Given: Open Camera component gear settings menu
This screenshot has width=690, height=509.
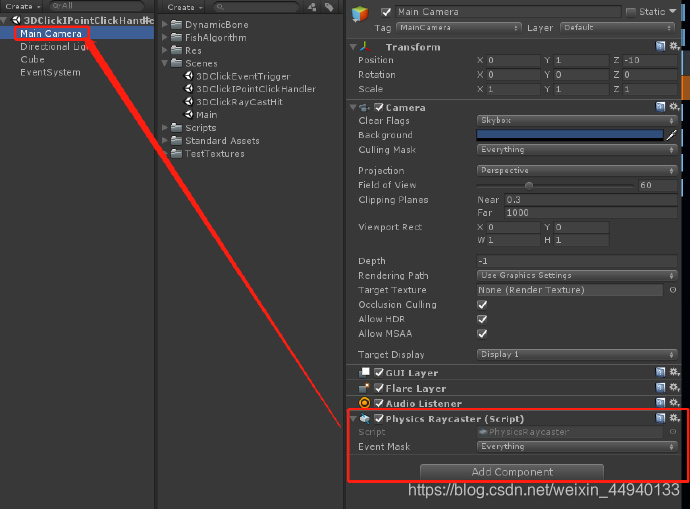Looking at the screenshot, I should coord(674,106).
